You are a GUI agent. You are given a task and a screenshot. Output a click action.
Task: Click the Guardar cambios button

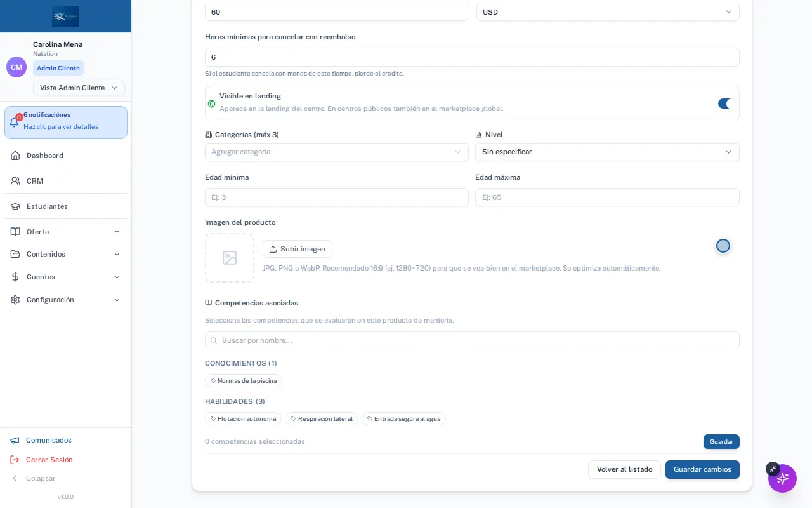pos(702,469)
